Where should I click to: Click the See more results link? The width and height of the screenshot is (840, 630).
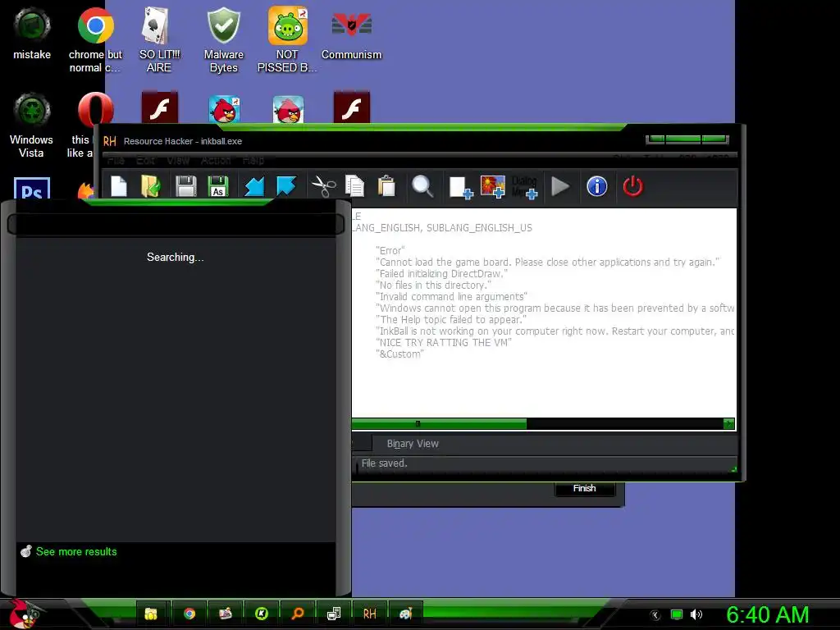(x=76, y=552)
